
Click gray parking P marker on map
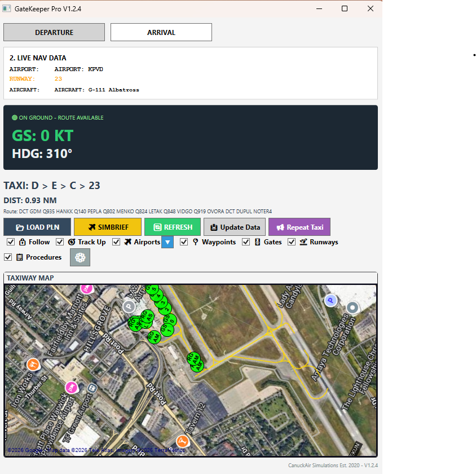pos(129,306)
